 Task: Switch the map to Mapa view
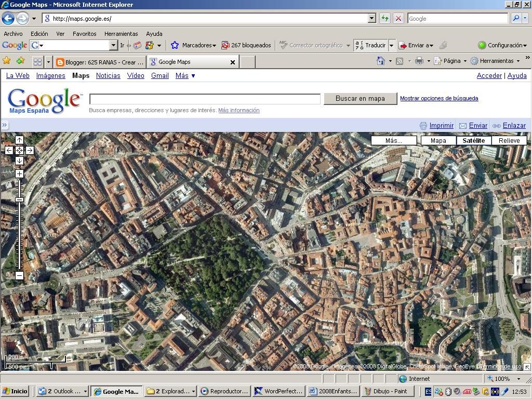click(x=438, y=140)
